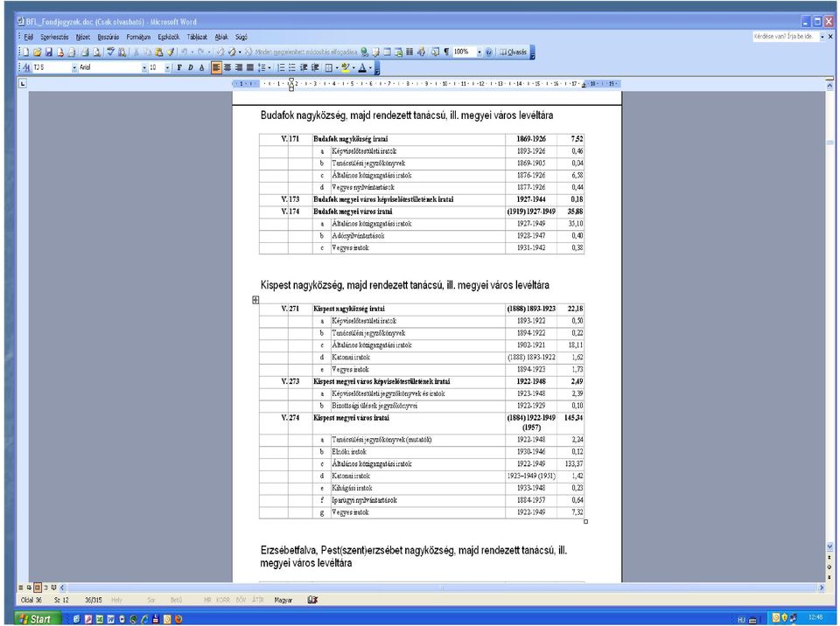Open Microsoft Word Help question mark
Screen dimensions: 840x626
click(488, 52)
